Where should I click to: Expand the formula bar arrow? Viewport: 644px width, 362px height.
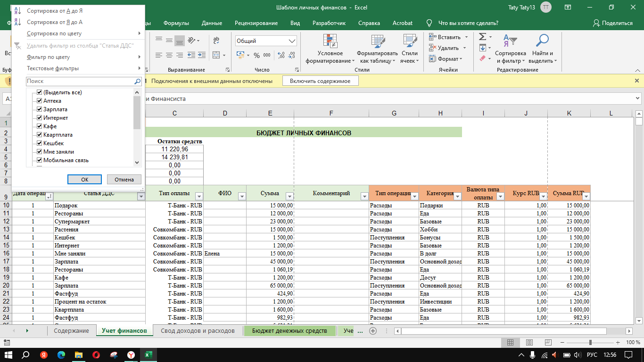(x=638, y=99)
